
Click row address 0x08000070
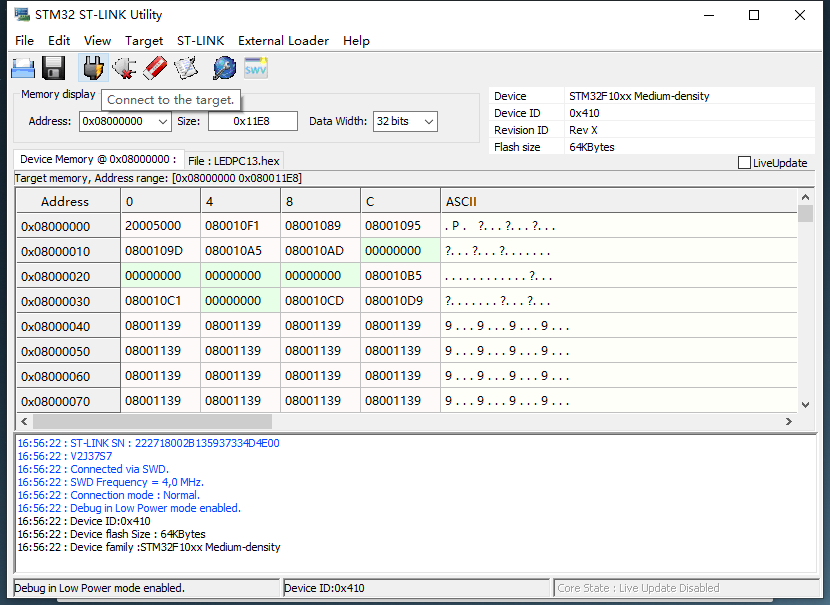point(68,401)
